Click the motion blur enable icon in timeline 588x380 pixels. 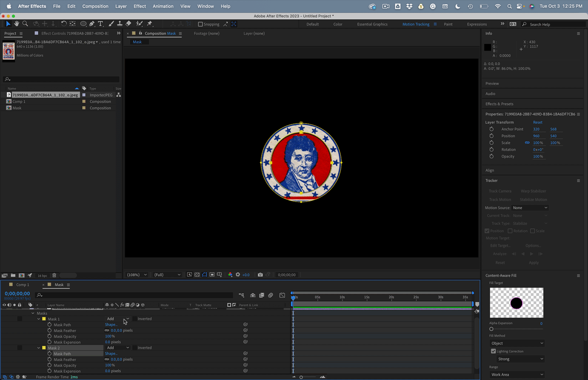(x=271, y=295)
